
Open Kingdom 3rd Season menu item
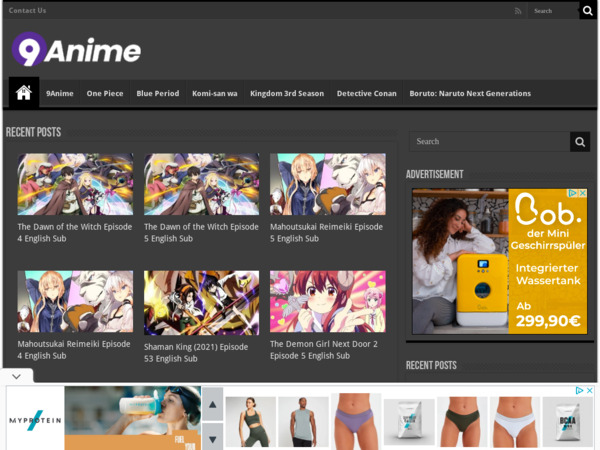click(287, 93)
